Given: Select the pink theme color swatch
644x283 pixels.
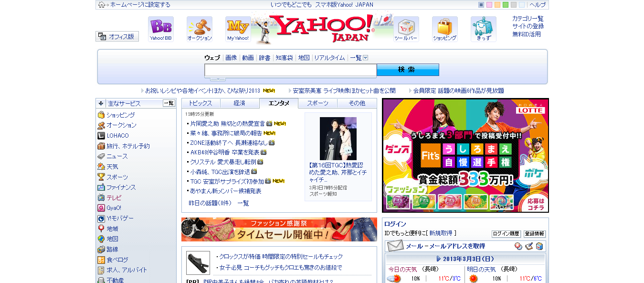Looking at the screenshot, I should point(489,5).
